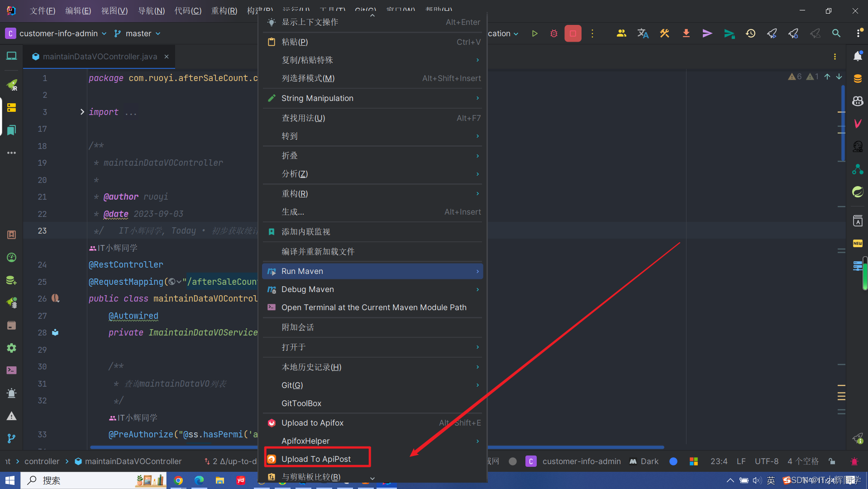This screenshot has height=489, width=868.
Task: Click controller breadcrumb in navigation bar
Action: [x=42, y=461]
